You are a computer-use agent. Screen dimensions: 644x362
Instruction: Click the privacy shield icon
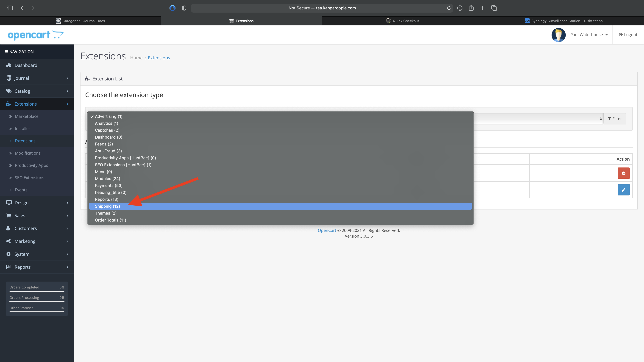[x=184, y=8]
